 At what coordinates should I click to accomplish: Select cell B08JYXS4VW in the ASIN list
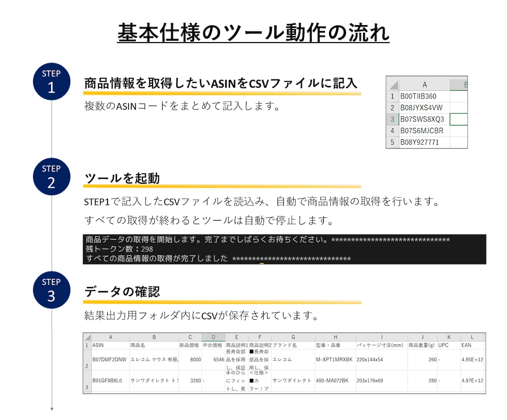(424, 108)
